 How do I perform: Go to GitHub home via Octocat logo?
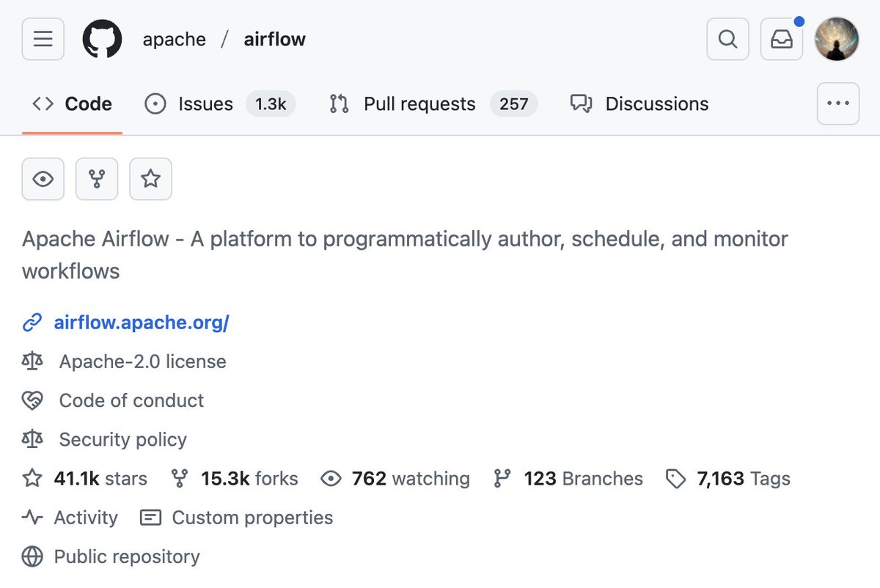pyautogui.click(x=102, y=39)
